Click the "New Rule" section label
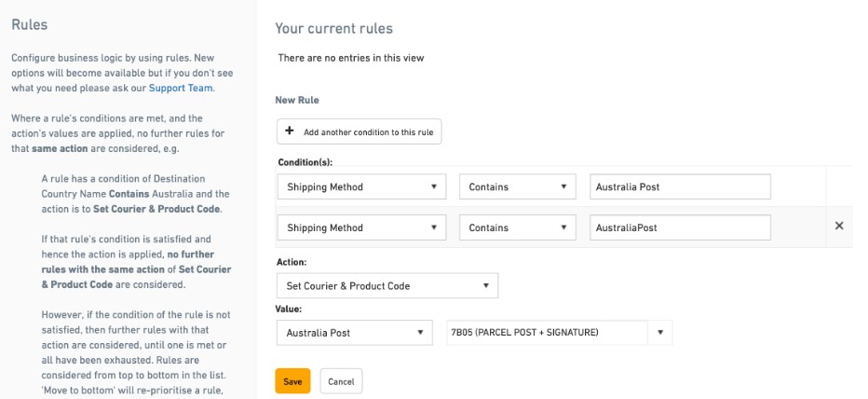 click(x=297, y=99)
